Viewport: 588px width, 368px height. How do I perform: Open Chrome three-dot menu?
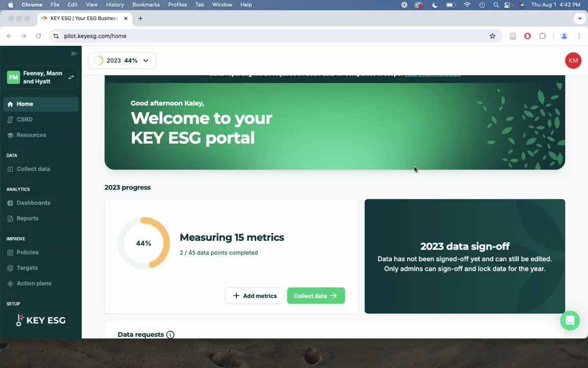[x=579, y=36]
